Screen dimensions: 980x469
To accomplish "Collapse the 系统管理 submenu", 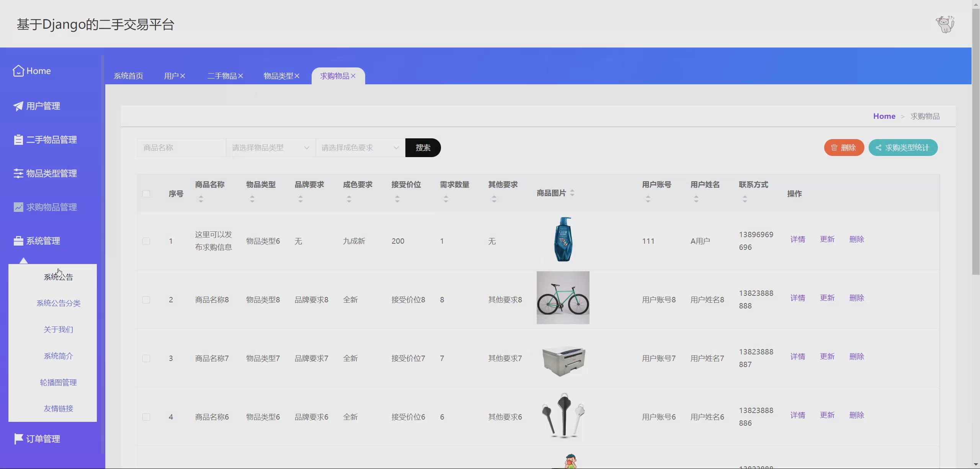I will point(43,241).
